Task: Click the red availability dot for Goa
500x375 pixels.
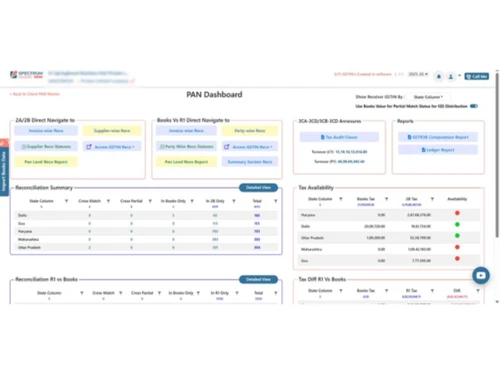Action: click(x=457, y=259)
